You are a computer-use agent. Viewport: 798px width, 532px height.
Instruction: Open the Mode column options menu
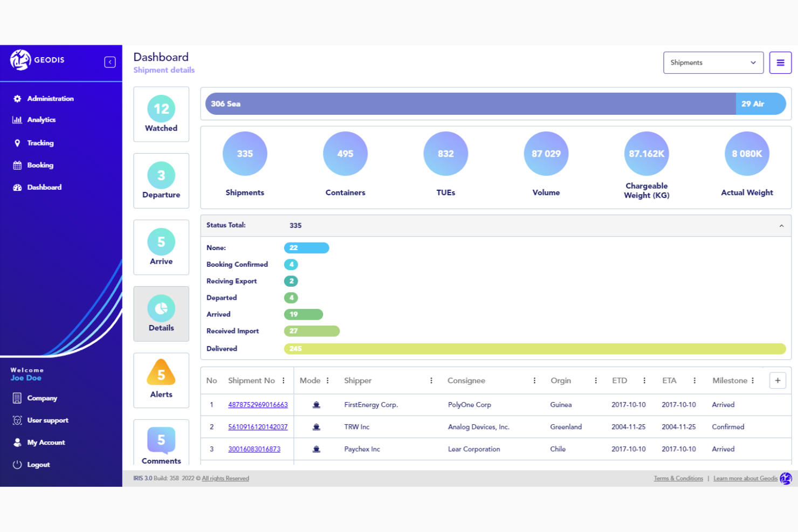327,381
